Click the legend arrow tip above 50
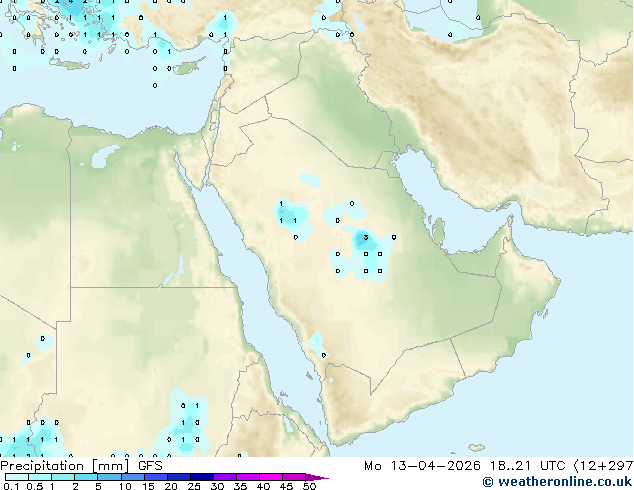Image resolution: width=634 pixels, height=490 pixels. 317,477
